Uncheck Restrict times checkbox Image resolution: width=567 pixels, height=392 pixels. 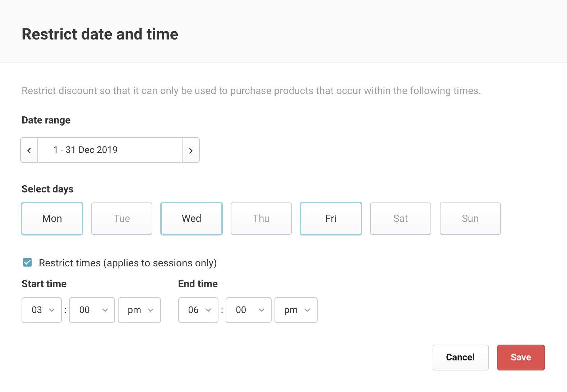click(27, 262)
